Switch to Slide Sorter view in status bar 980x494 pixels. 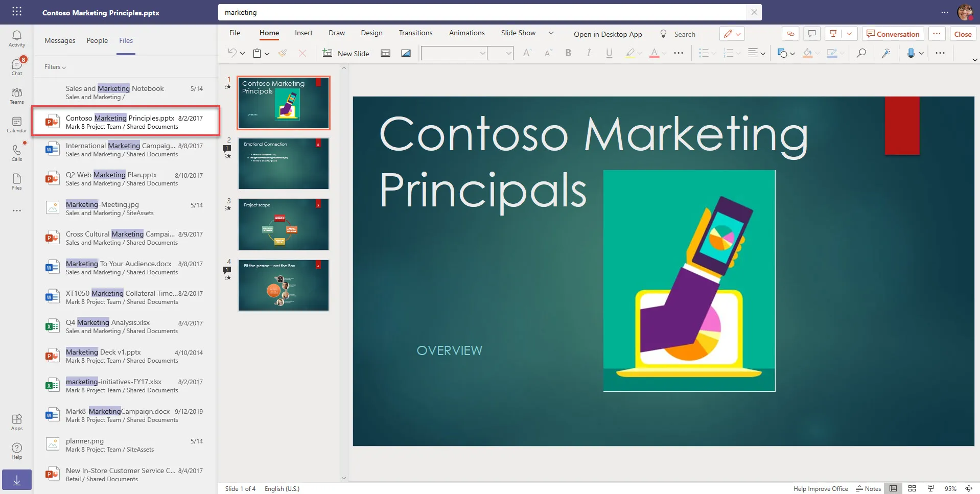coord(912,488)
